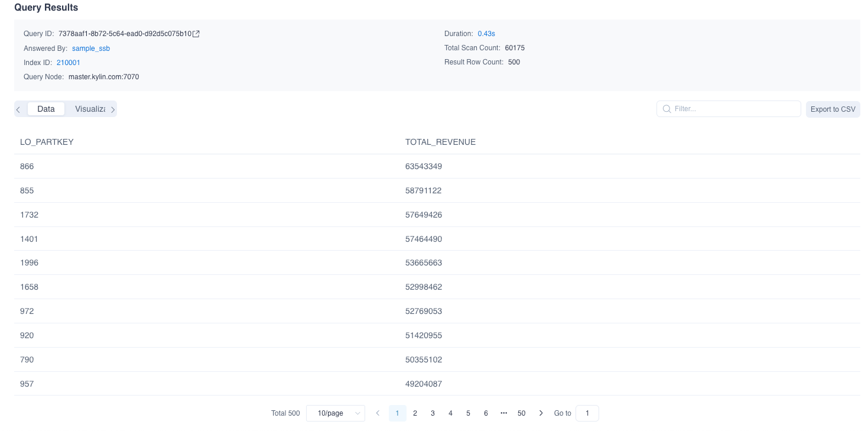This screenshot has height=431, width=868.
Task: Click the TOTAL_REVENUE column header
Action: (440, 142)
